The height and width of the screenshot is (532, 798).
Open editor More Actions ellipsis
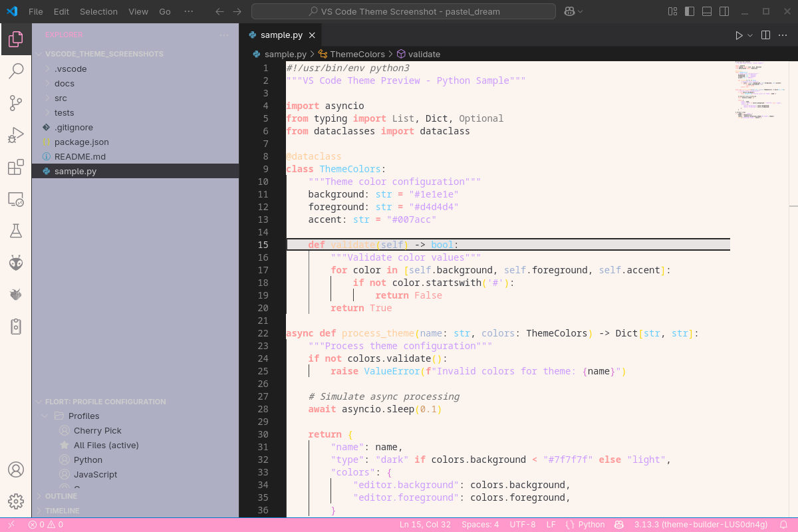click(x=783, y=35)
